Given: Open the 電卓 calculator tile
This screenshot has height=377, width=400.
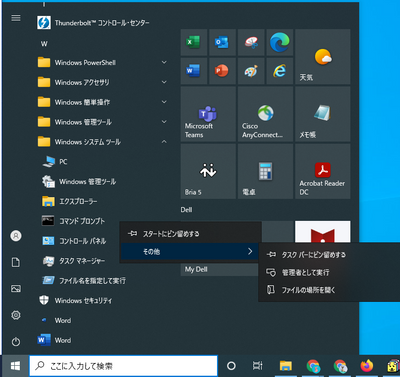Looking at the screenshot, I should (x=266, y=171).
